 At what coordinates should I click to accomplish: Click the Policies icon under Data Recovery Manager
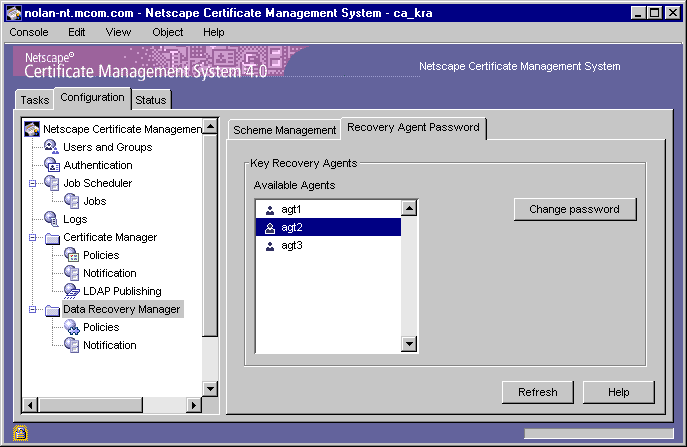tap(72, 327)
